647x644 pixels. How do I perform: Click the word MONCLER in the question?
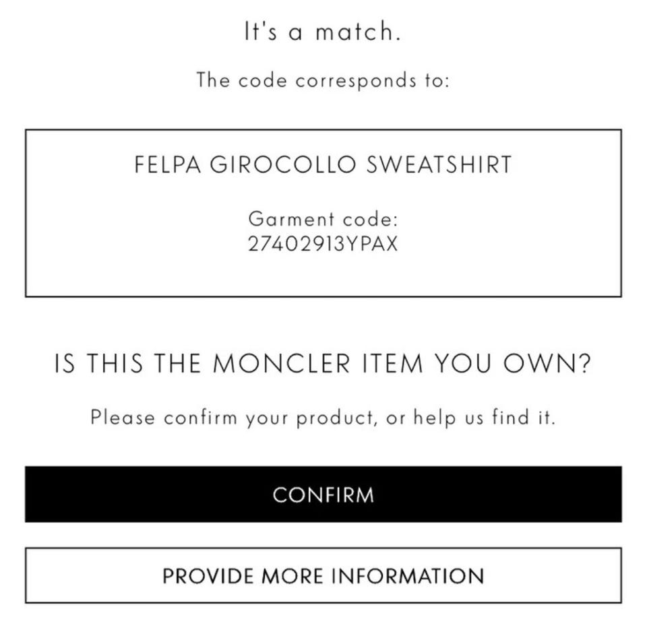coord(281,364)
